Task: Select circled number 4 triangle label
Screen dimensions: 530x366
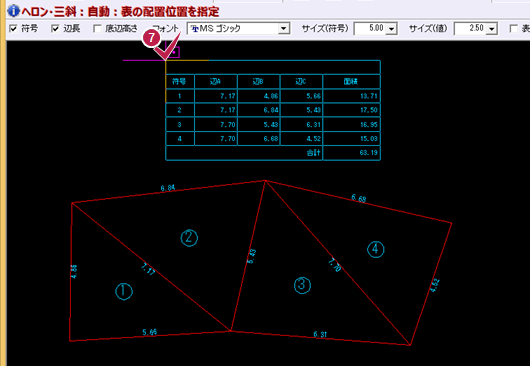Action: pos(376,249)
